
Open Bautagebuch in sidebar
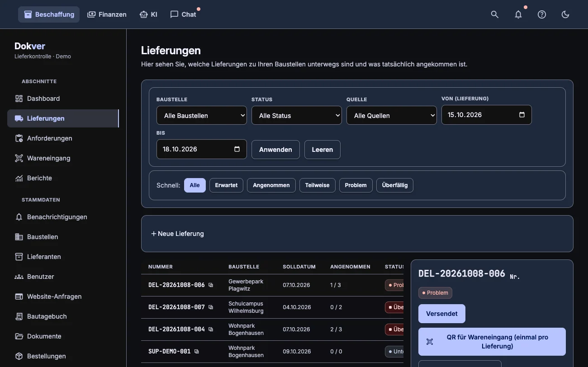63,316
